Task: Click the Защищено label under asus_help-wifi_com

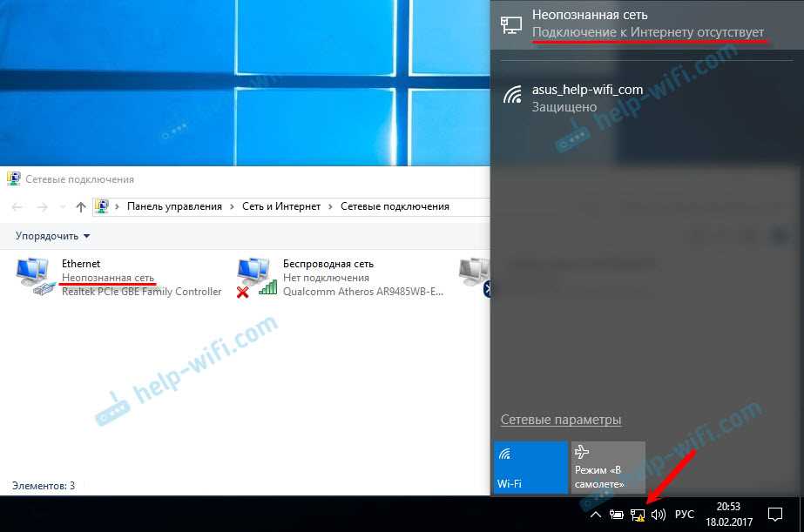Action: point(564,107)
